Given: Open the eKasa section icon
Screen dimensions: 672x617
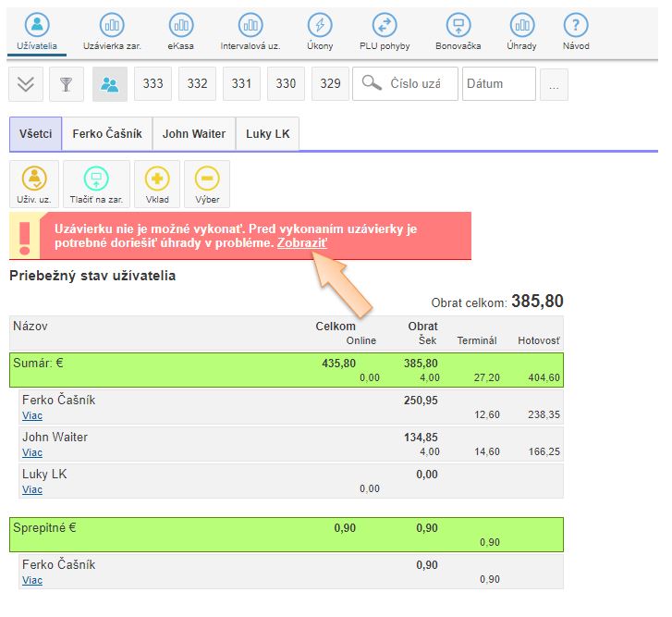Looking at the screenshot, I should pyautogui.click(x=180, y=26).
